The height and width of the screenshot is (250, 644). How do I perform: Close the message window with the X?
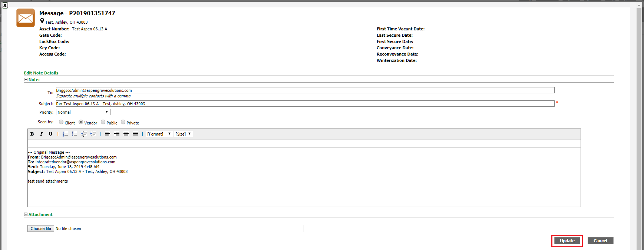pos(5,5)
